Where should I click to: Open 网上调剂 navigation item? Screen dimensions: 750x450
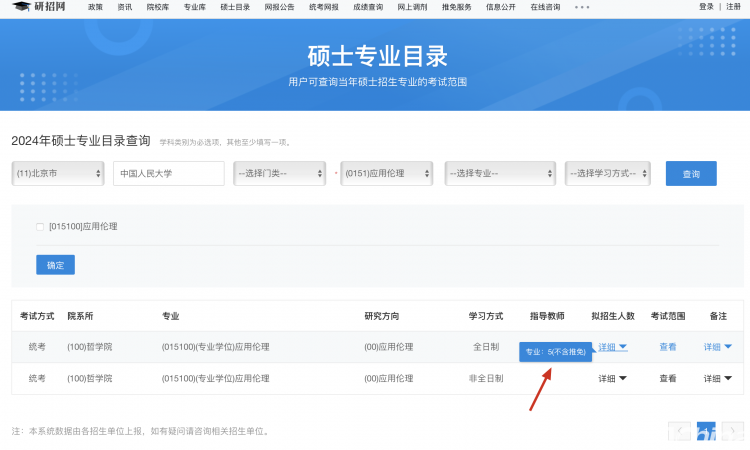(x=412, y=7)
